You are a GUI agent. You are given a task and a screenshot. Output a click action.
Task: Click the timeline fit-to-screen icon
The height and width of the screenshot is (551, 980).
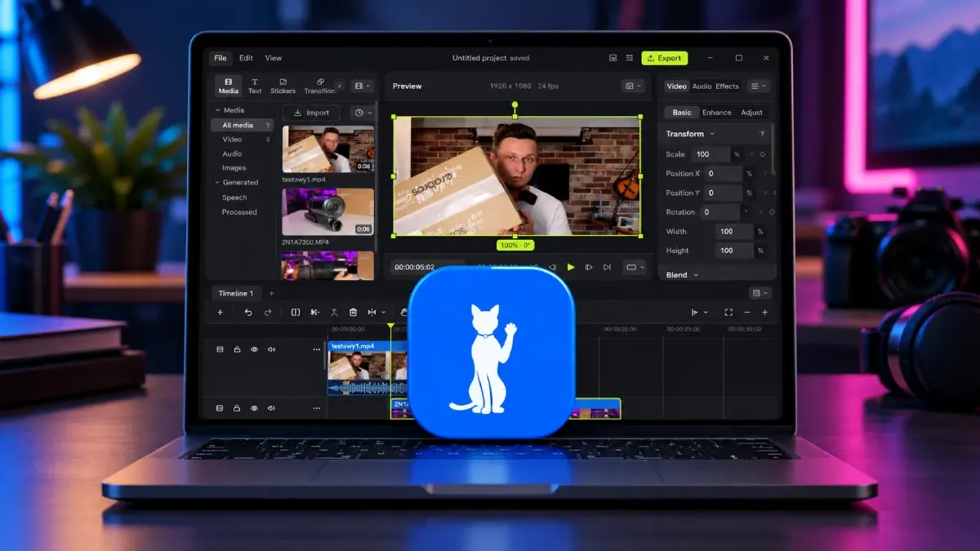[728, 313]
